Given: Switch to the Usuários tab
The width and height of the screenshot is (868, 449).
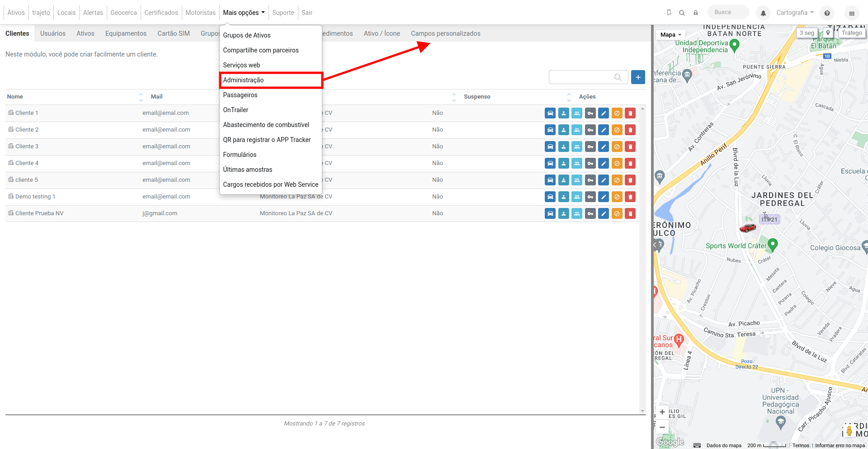Looking at the screenshot, I should tap(53, 33).
